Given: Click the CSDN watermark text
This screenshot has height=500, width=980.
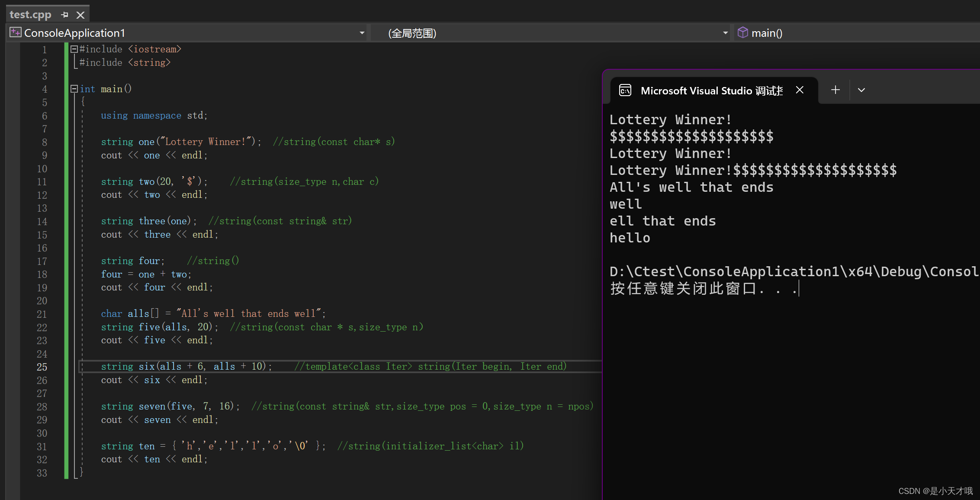Looking at the screenshot, I should (937, 491).
